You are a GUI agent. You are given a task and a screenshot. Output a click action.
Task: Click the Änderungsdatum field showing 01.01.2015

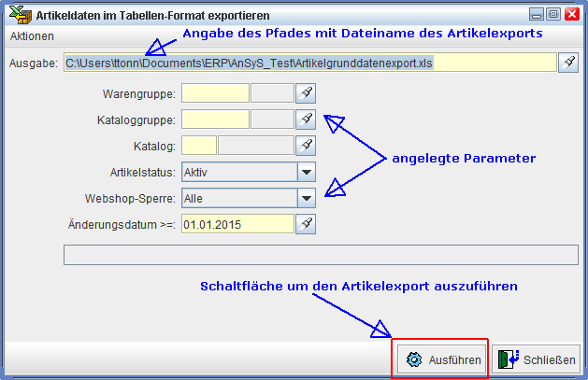(237, 223)
